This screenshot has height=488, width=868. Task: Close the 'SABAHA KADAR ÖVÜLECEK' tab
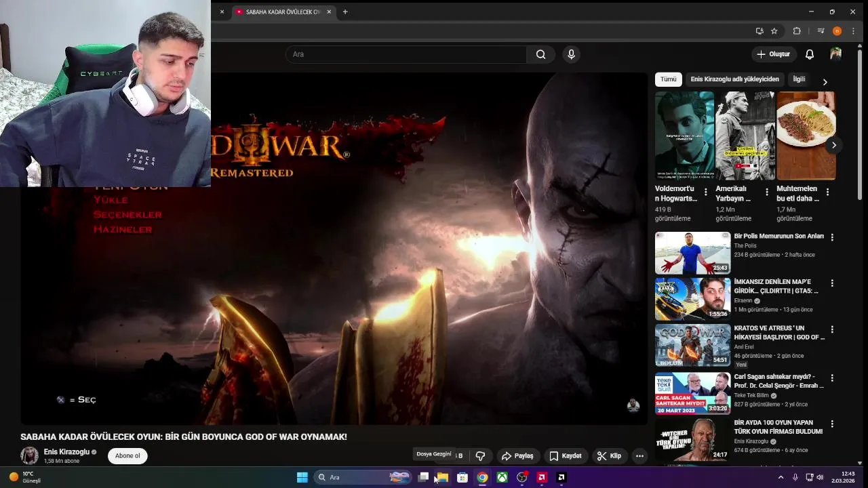tap(330, 12)
